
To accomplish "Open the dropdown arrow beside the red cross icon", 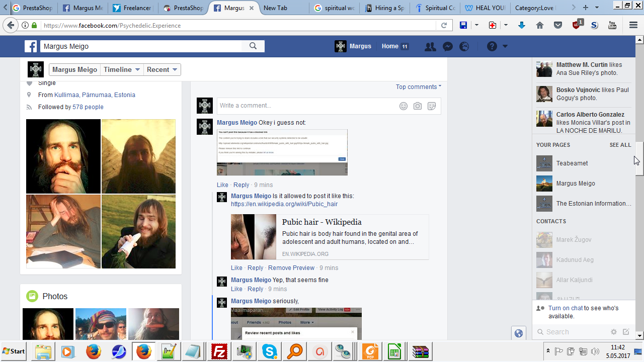I will [506, 25].
